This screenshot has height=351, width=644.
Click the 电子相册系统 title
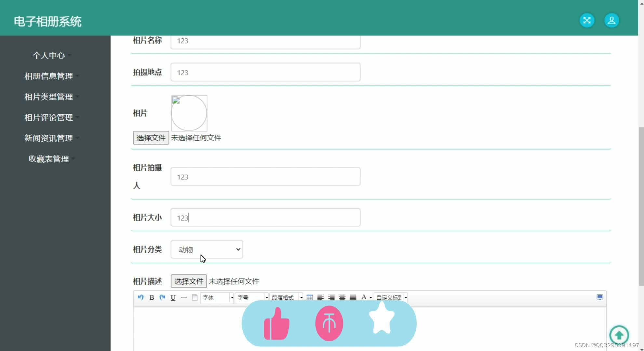tap(47, 21)
